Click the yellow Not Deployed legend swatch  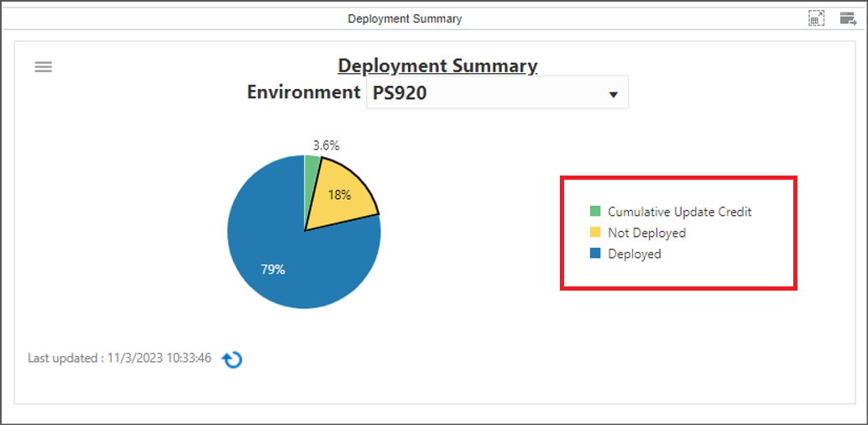(595, 232)
